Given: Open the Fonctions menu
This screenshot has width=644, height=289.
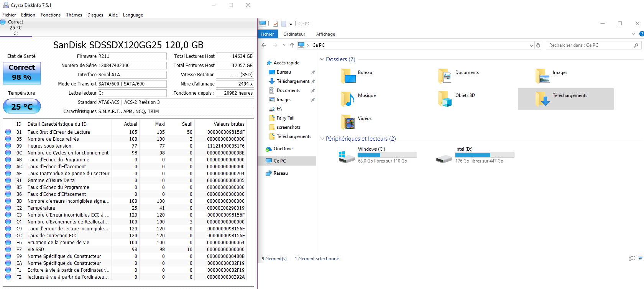Looking at the screenshot, I should [x=51, y=15].
